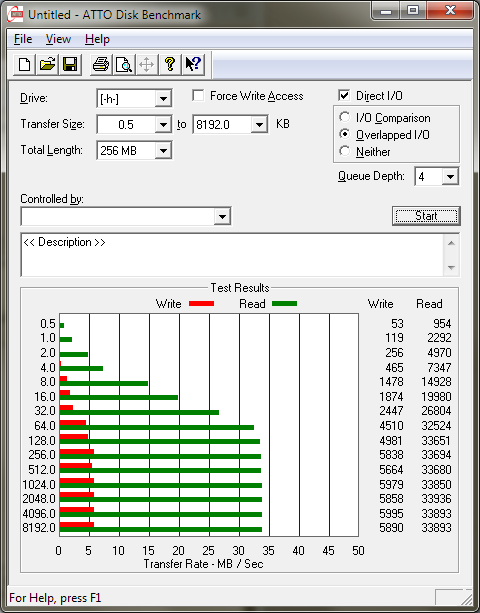Close the ATTO Disk Benchmark window
This screenshot has width=480, height=613.
pyautogui.click(x=450, y=10)
